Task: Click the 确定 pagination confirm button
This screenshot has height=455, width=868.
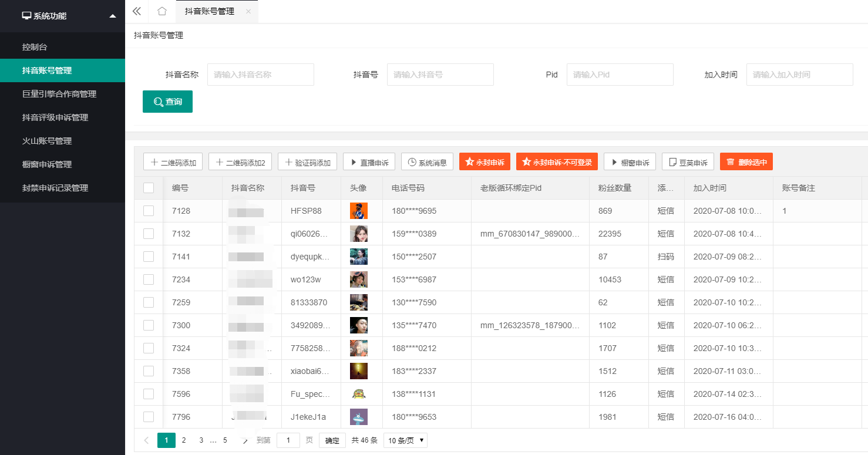Action: [x=332, y=440]
